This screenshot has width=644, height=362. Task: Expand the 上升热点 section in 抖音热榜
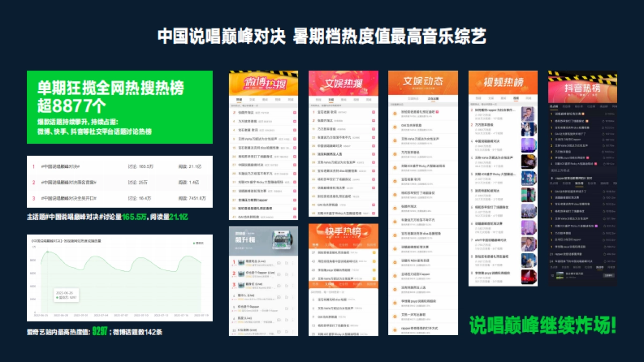(559, 170)
